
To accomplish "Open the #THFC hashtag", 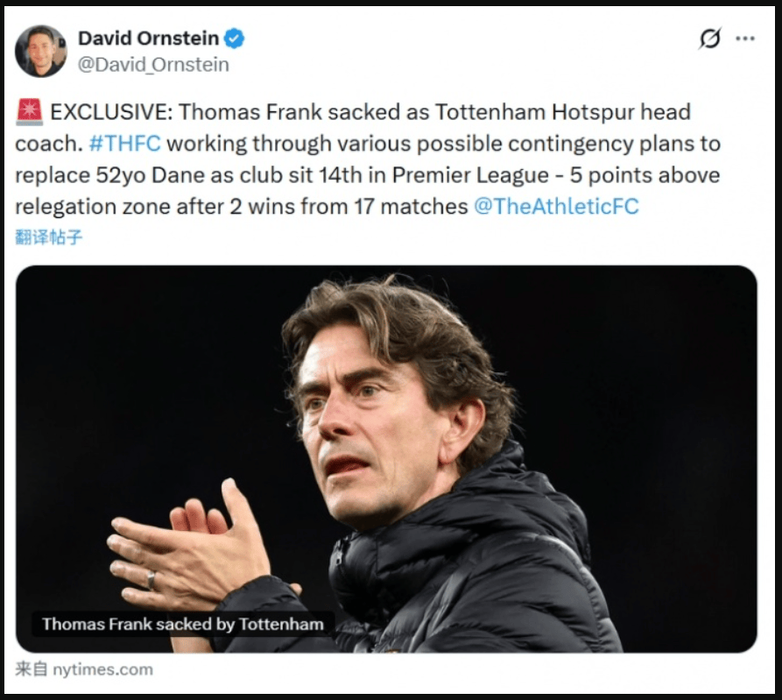I will [124, 144].
